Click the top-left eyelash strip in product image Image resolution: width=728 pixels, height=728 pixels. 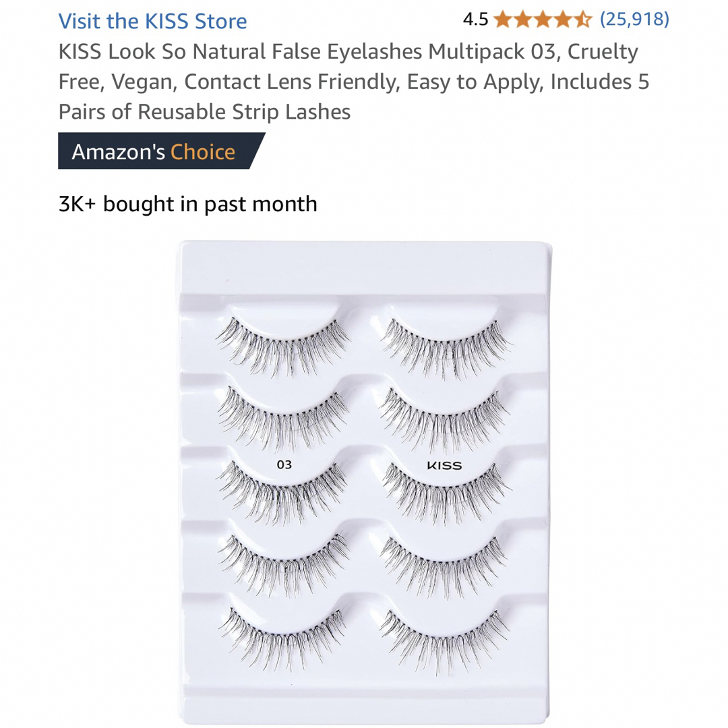(x=282, y=346)
